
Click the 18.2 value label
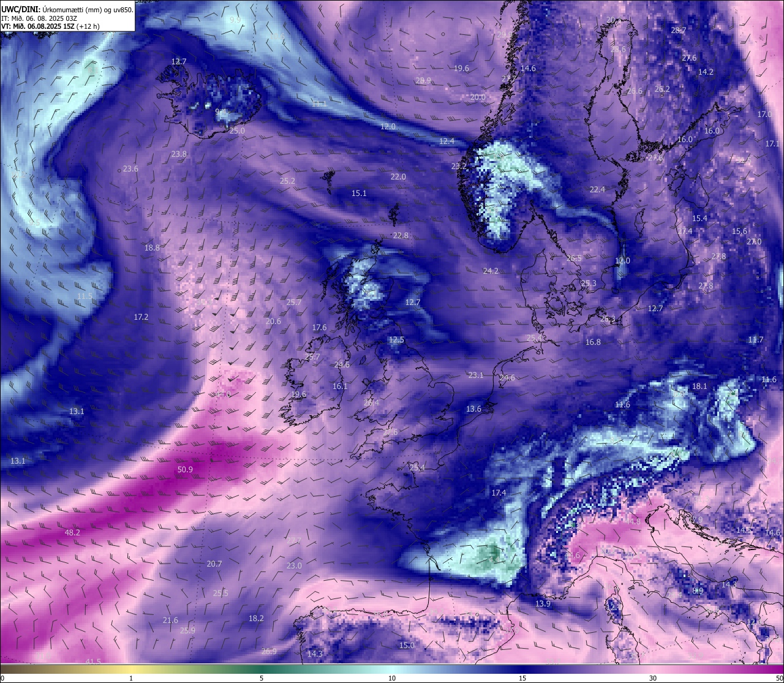click(x=256, y=618)
